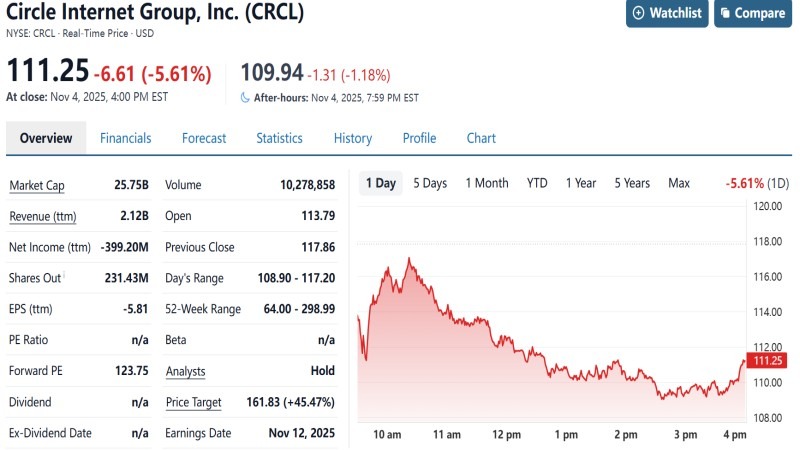Click the Analysts link
The height and width of the screenshot is (450, 800).
(x=185, y=371)
